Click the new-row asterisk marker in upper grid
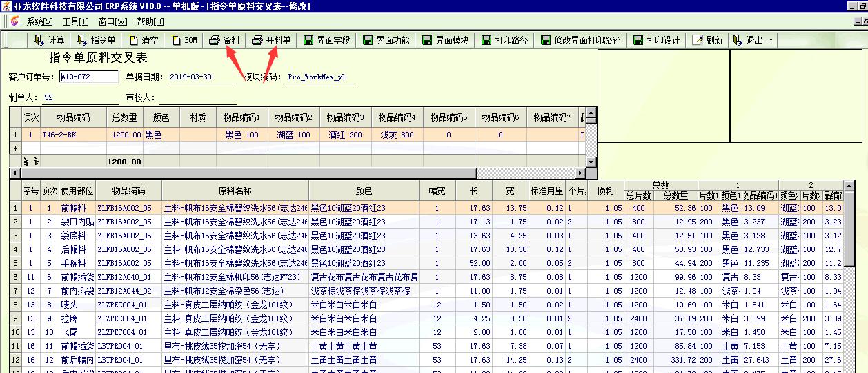 15,149
